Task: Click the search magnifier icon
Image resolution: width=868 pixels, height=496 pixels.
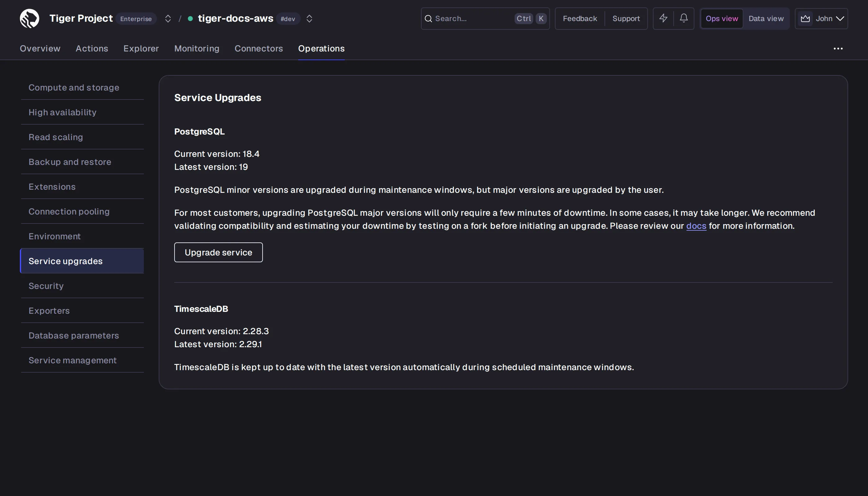Action: pos(428,18)
